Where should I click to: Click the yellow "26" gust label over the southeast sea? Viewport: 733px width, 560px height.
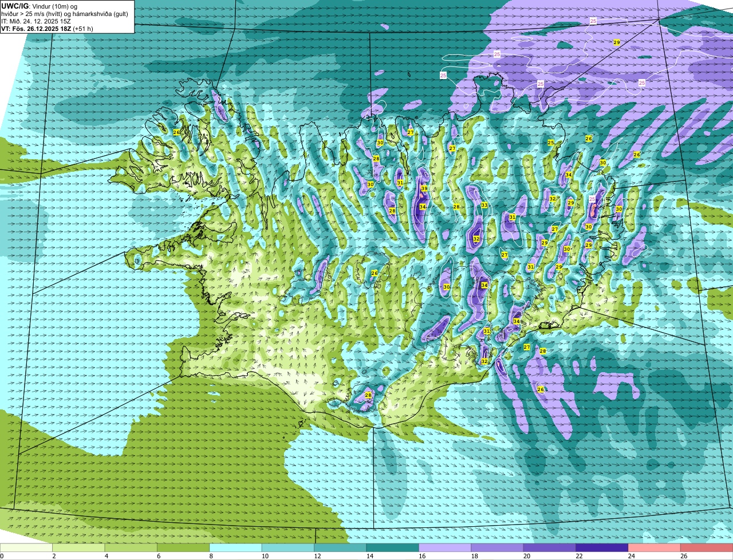tap(541, 389)
